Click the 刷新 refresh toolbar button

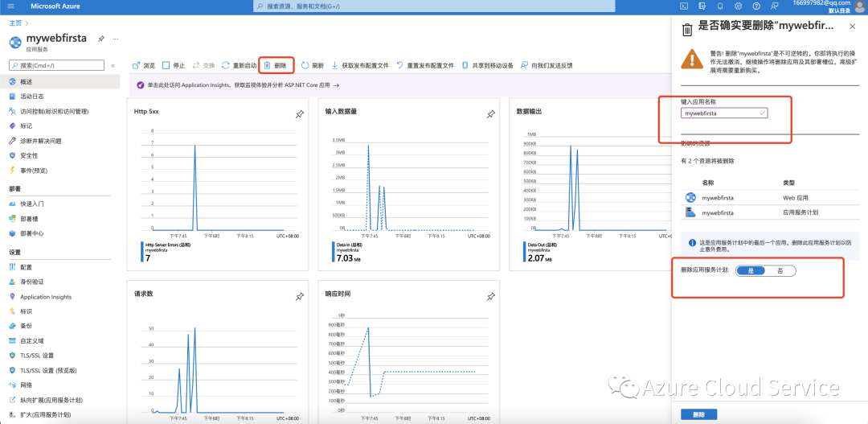pyautogui.click(x=313, y=65)
